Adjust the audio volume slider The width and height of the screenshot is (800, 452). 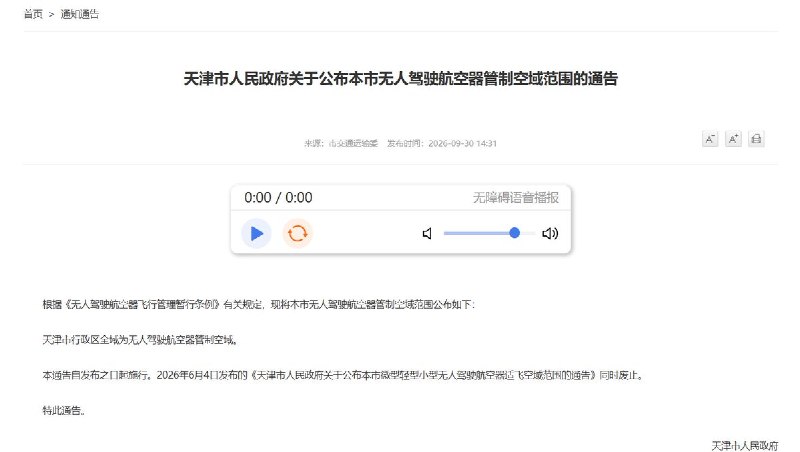tap(489, 233)
